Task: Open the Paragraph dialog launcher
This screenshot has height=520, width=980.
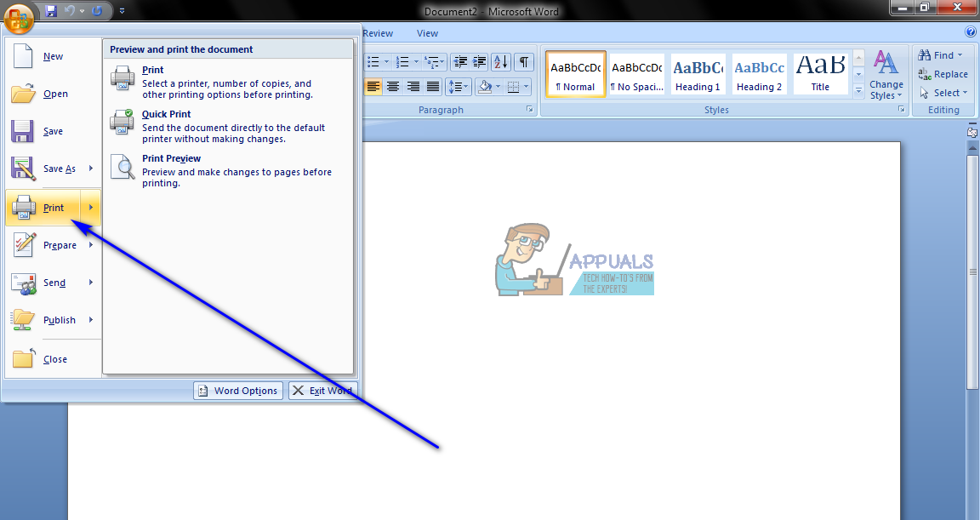Action: 529,110
